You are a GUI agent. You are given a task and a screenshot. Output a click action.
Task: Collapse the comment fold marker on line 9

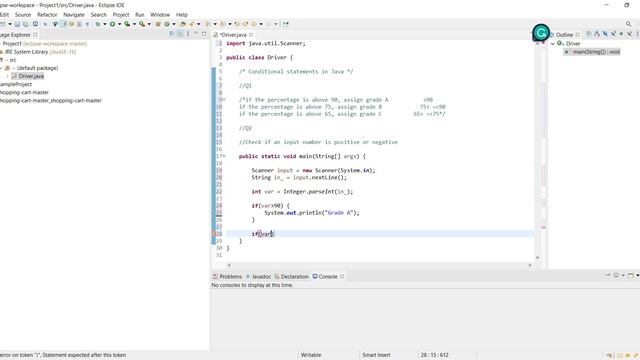pyautogui.click(x=223, y=100)
